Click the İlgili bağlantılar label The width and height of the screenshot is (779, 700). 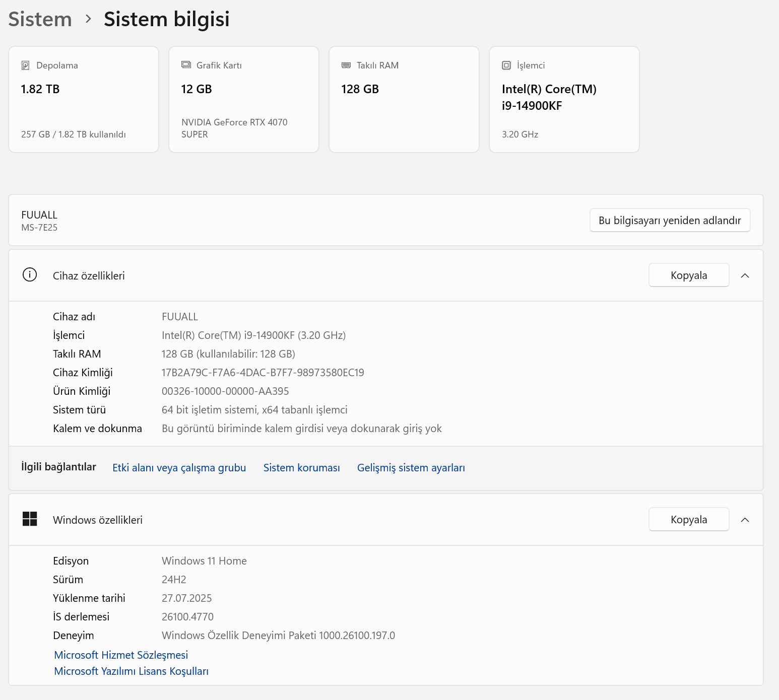(58, 467)
